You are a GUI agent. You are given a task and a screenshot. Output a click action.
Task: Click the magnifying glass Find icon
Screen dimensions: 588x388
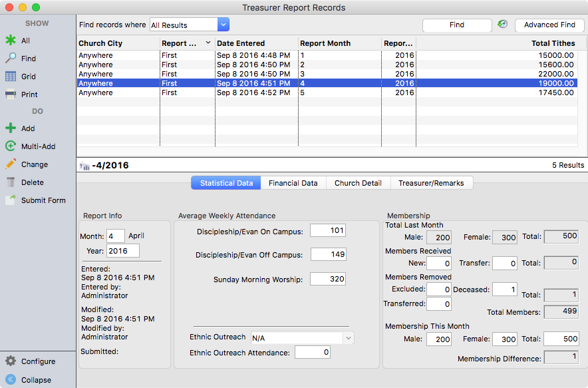pyautogui.click(x=11, y=59)
